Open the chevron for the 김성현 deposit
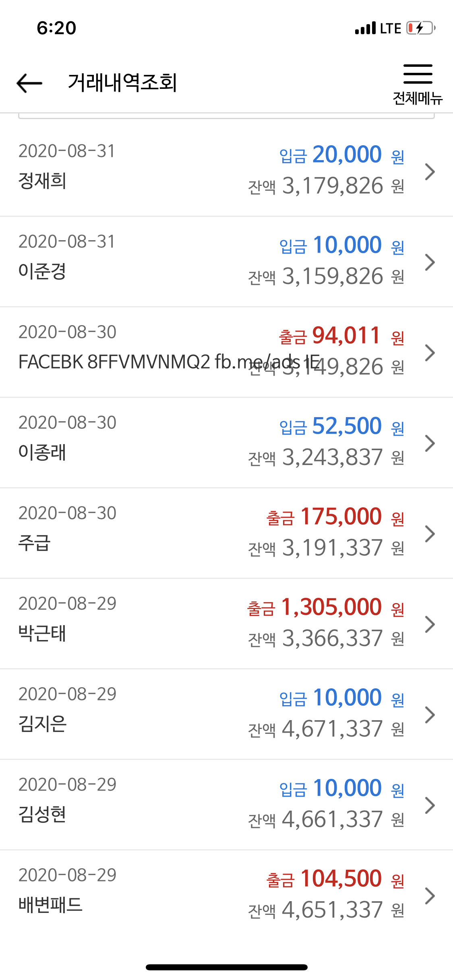The image size is (453, 980). [430, 805]
